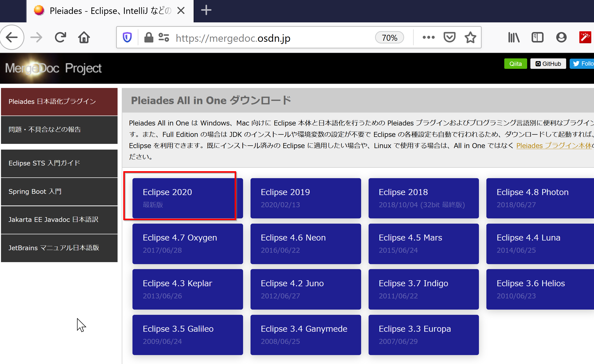The image size is (594, 364).
Task: Select the Eclipse 4.7 Oxygen tile
Action: pos(188,244)
